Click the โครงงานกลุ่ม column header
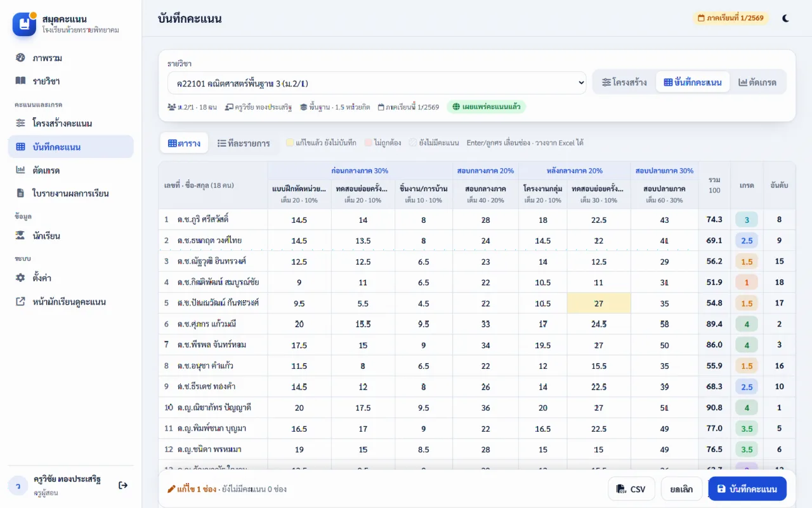Screen dimensions: 812x508 (x=543, y=194)
